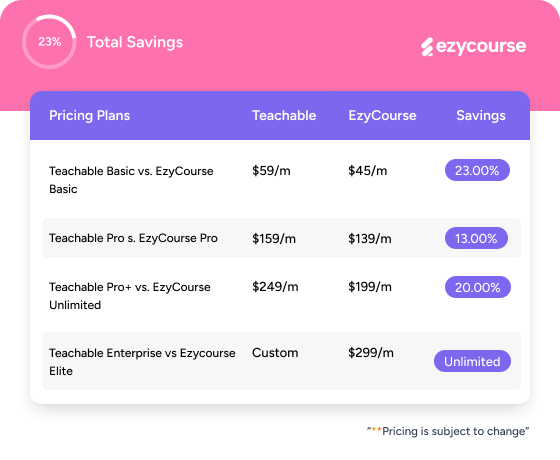Image resolution: width=560 pixels, height=460 pixels.
Task: Select Teachable Pro+ vs. EzyCourse Unlimited row
Action: click(x=281, y=296)
